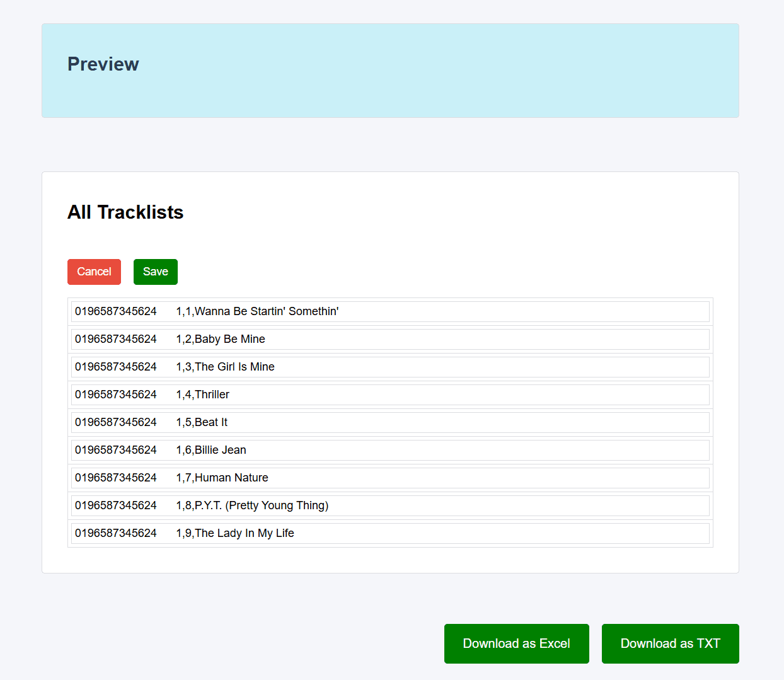Viewport: 784px width, 680px height.
Task: Click Download as TXT
Action: point(670,643)
